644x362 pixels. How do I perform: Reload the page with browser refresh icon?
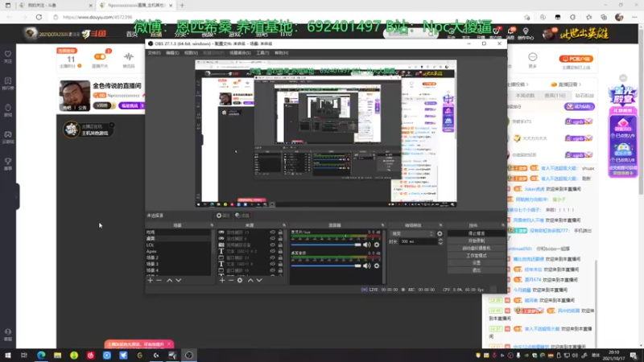(x=39, y=17)
